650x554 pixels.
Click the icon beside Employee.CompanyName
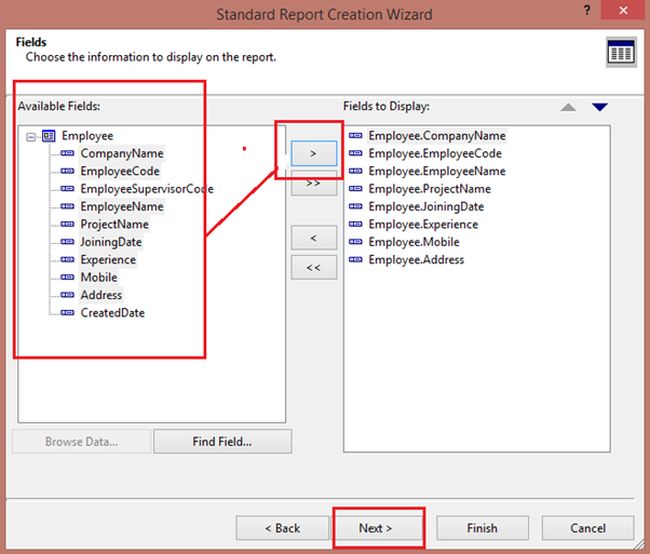355,136
